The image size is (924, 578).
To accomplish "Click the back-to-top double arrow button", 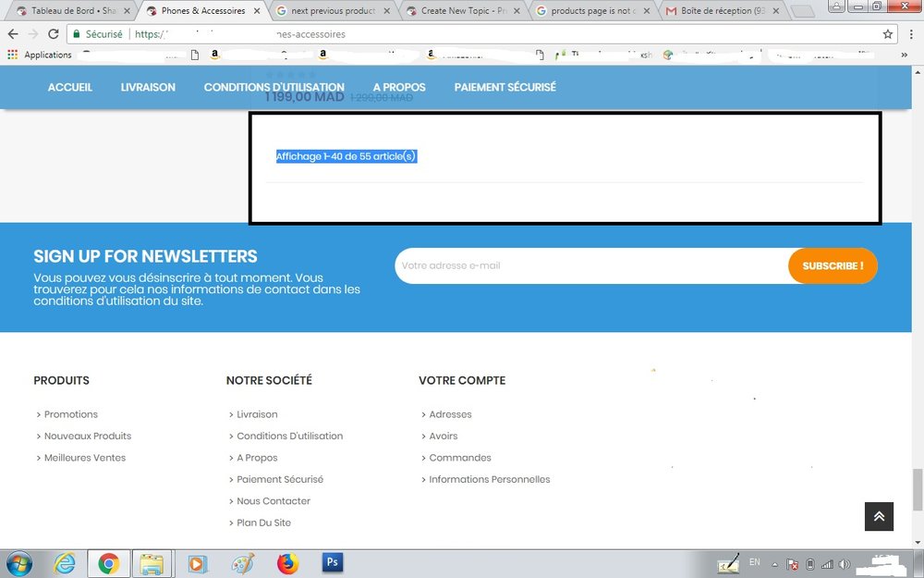I will [x=879, y=517].
